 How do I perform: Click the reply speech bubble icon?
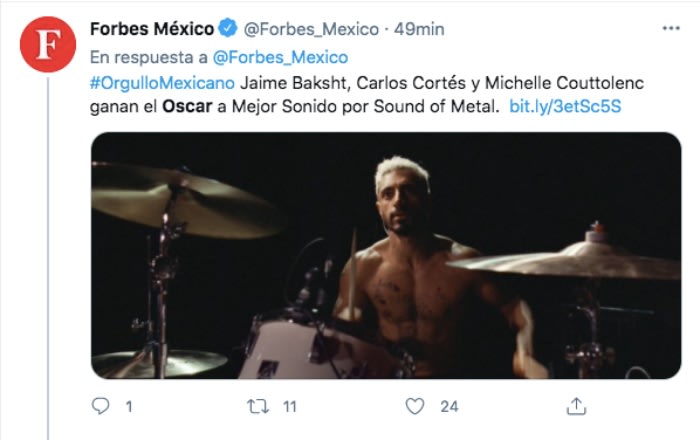(100, 406)
